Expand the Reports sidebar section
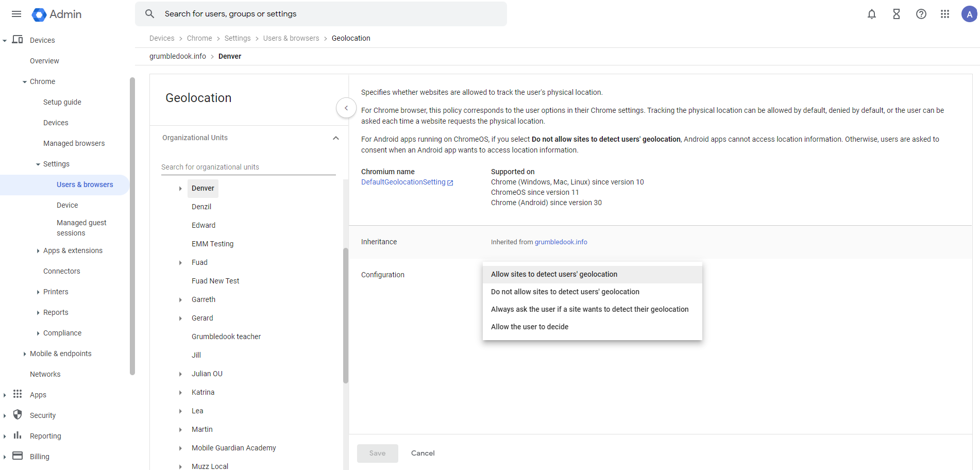980x470 pixels. point(38,313)
